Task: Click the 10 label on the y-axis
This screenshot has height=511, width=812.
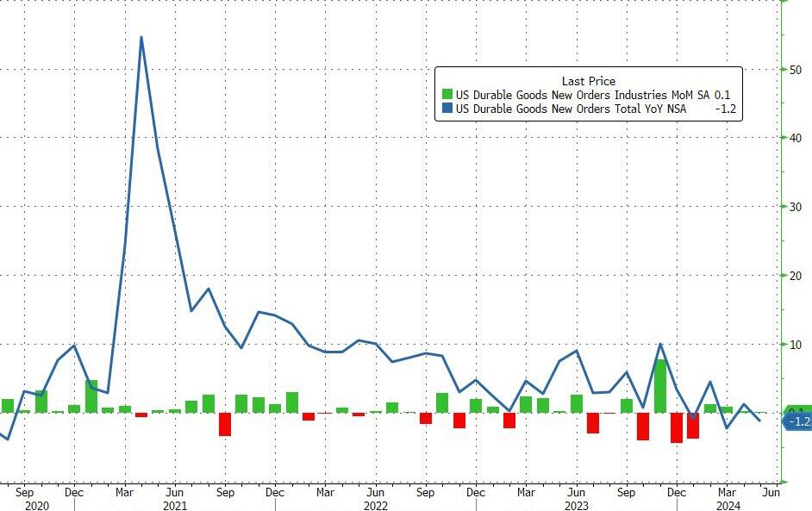Action: [x=796, y=345]
